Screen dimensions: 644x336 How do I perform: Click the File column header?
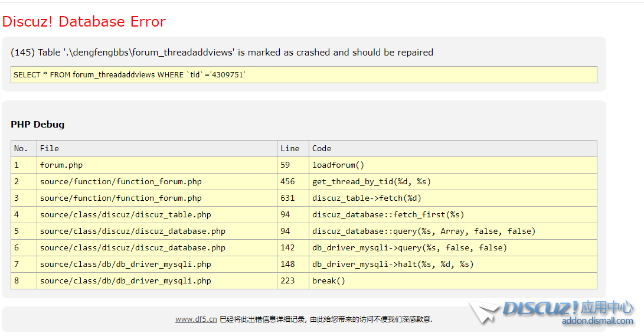[50, 149]
